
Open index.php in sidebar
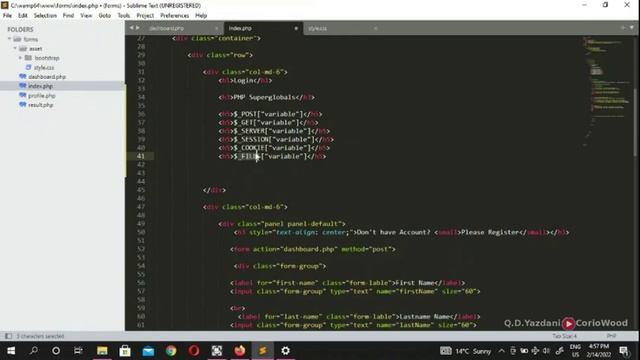[40, 86]
